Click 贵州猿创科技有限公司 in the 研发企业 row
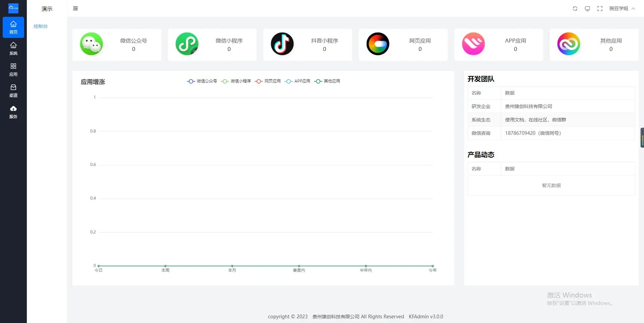This screenshot has height=323, width=644. tap(529, 106)
